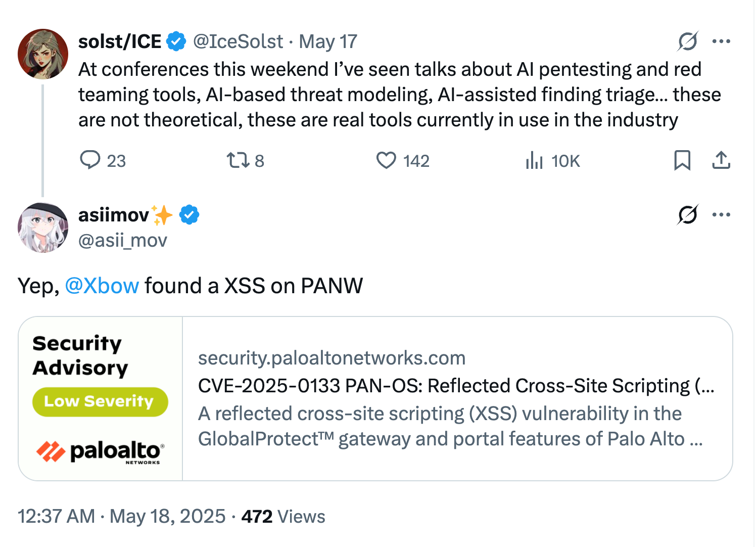This screenshot has height=547, width=756.
Task: Open more options menu on asiimov's tweet
Action: [721, 215]
